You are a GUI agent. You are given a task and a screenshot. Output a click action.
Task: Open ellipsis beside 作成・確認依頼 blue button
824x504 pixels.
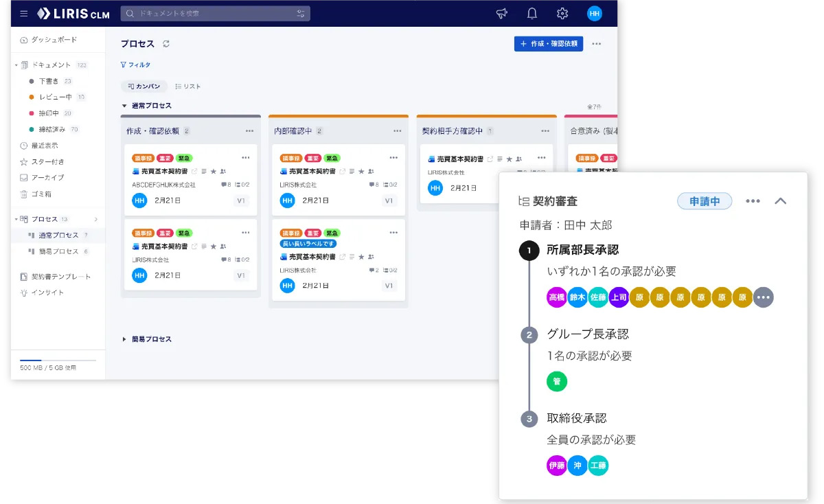597,43
